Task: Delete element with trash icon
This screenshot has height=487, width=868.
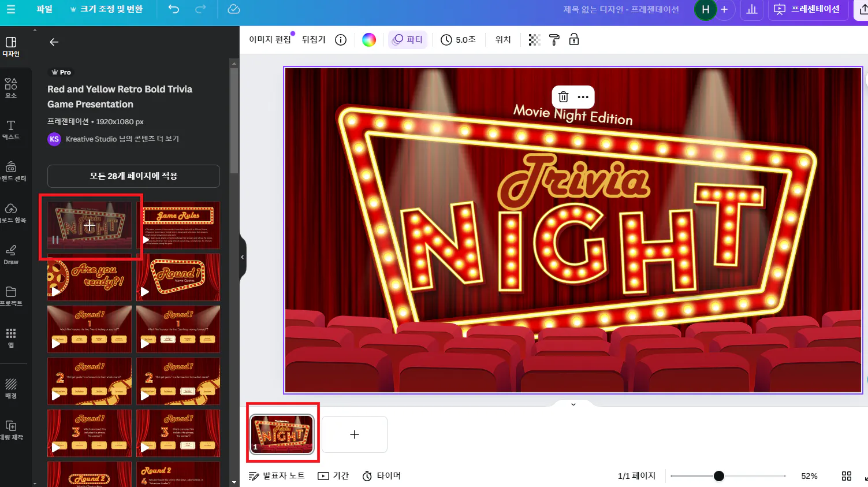Action: (564, 97)
